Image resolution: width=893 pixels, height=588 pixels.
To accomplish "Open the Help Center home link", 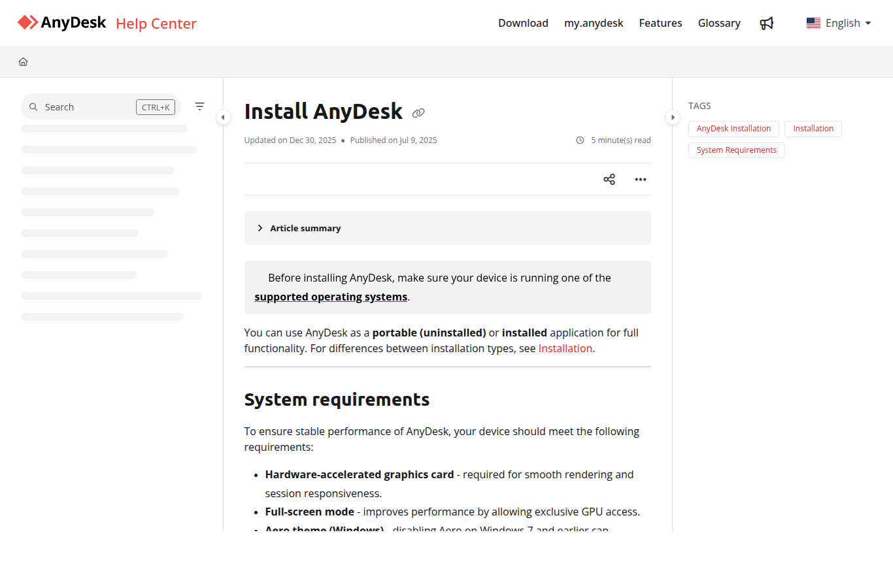I will click(156, 24).
